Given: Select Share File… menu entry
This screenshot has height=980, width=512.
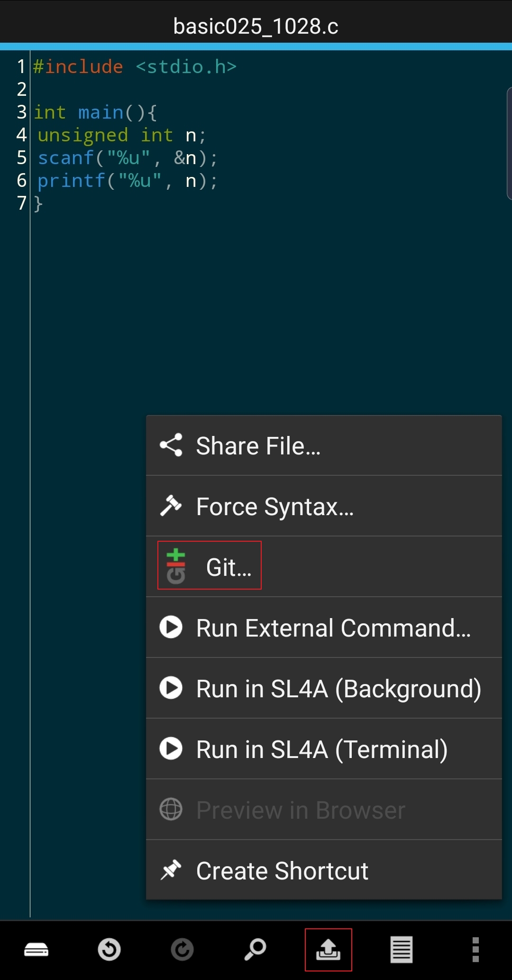Looking at the screenshot, I should click(x=324, y=445).
